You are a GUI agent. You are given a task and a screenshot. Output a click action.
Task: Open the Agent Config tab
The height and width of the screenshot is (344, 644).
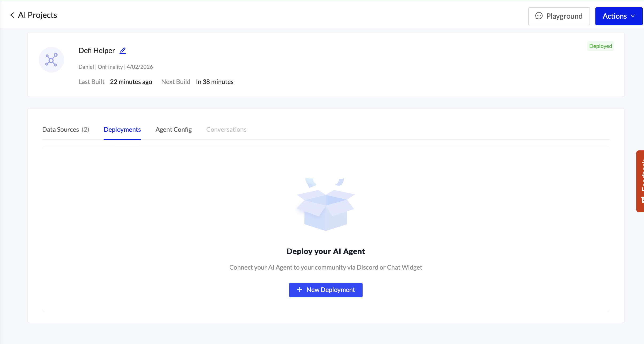pos(174,130)
